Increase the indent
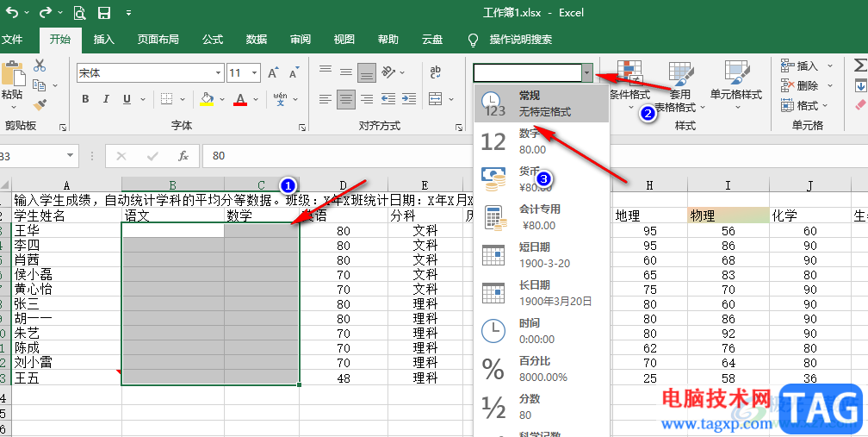The image size is (868, 437). (408, 99)
